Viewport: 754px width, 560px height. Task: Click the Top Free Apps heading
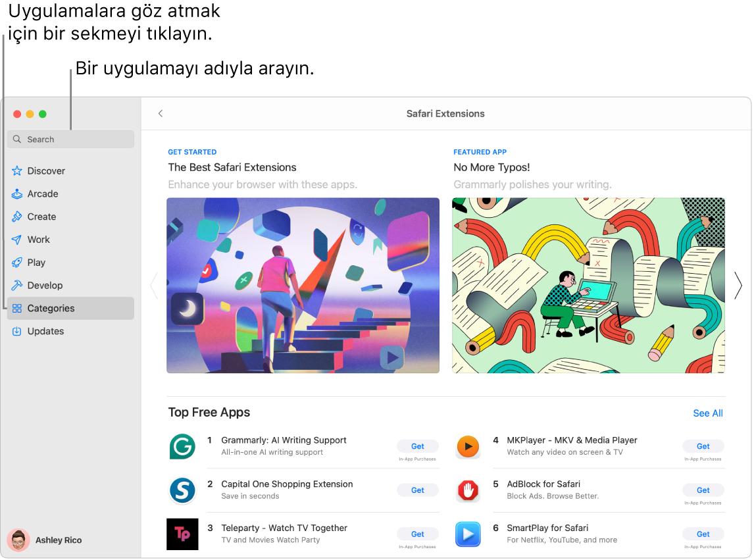209,413
